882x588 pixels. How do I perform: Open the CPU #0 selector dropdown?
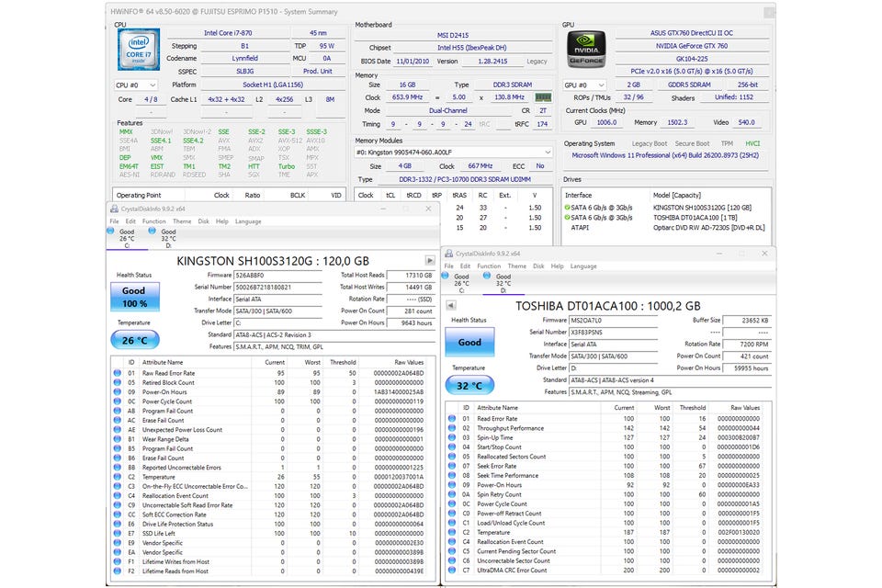(x=136, y=85)
